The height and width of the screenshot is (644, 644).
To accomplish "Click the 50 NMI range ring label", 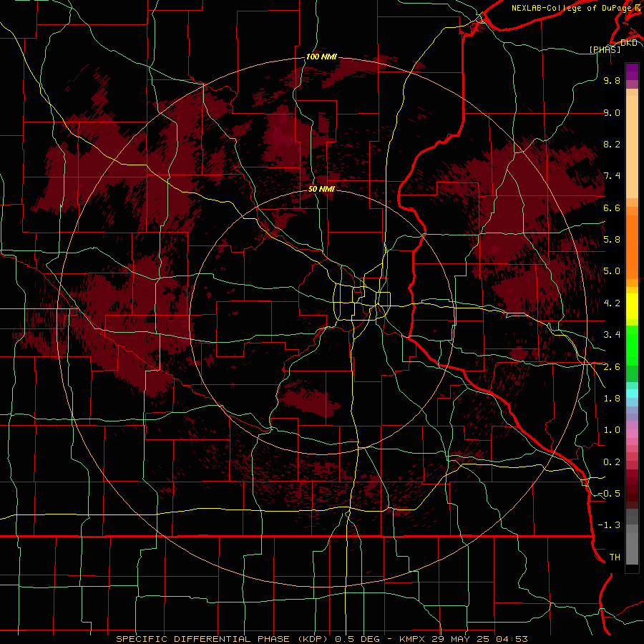I will [x=321, y=189].
